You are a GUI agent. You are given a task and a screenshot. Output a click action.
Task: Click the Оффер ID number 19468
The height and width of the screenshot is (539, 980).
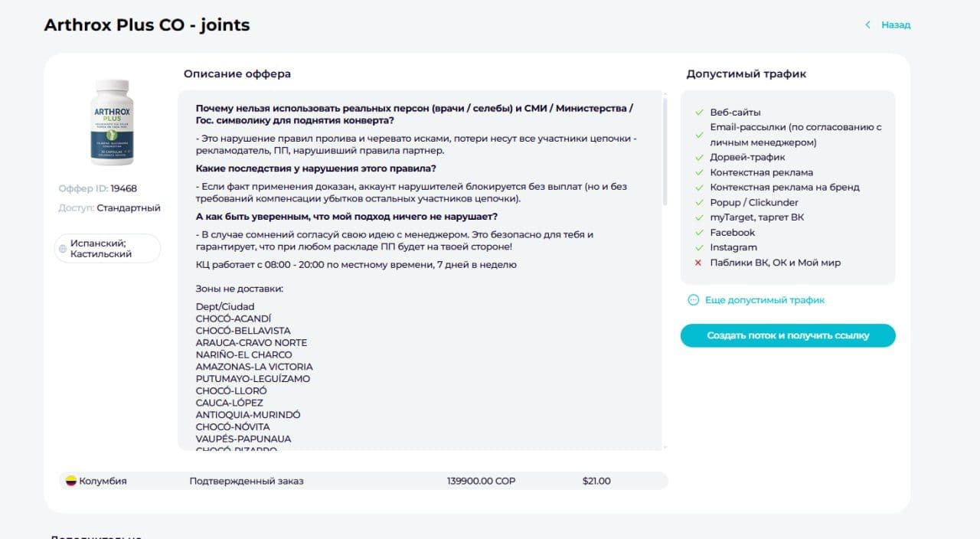pos(123,188)
